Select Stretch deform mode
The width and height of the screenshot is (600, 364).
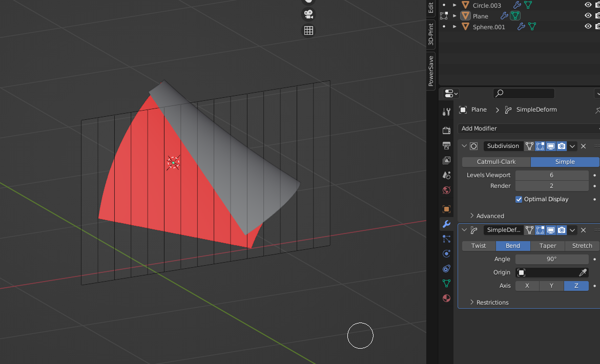[x=582, y=246]
